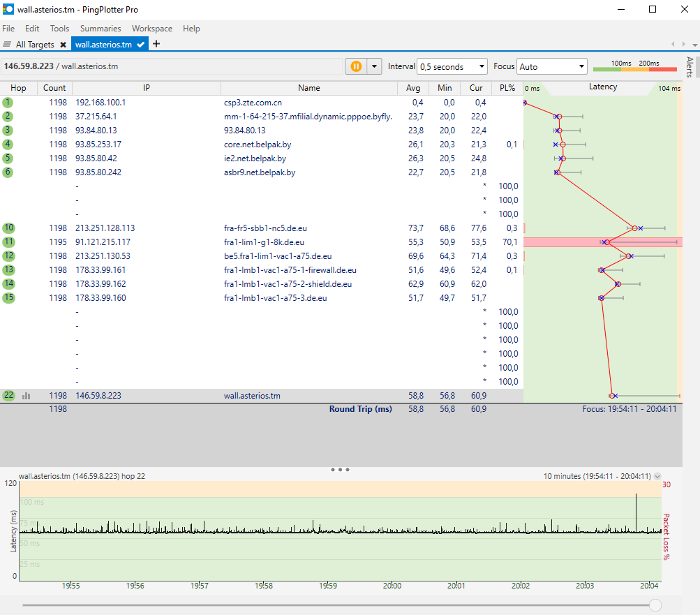Click the Latency graph column header
700x615 pixels.
coord(603,87)
